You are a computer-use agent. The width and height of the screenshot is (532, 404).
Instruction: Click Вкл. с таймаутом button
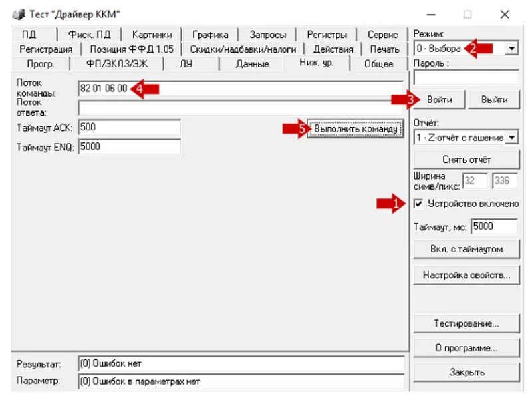[467, 249]
